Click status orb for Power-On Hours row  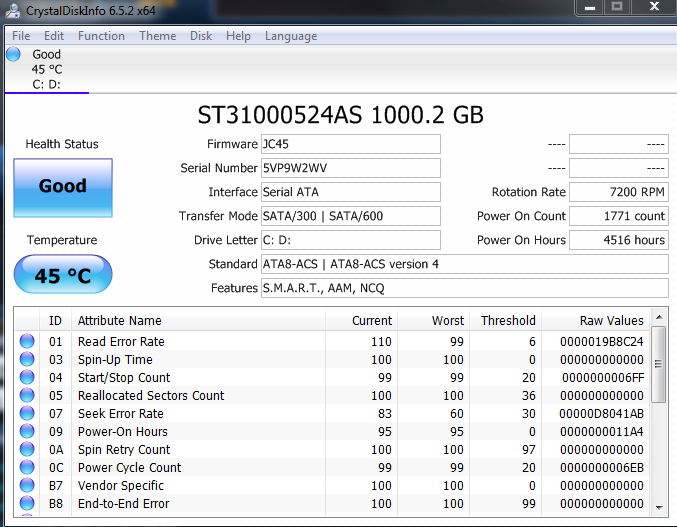pyautogui.click(x=27, y=431)
